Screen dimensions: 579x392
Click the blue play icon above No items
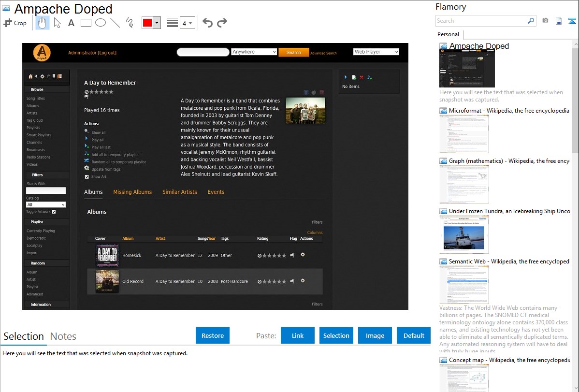(346, 77)
